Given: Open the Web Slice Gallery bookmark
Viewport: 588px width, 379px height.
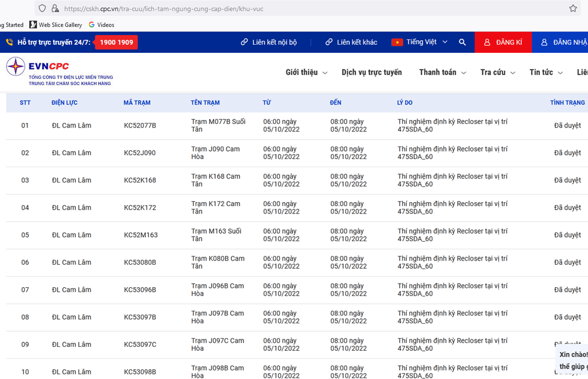Looking at the screenshot, I should 56,25.
